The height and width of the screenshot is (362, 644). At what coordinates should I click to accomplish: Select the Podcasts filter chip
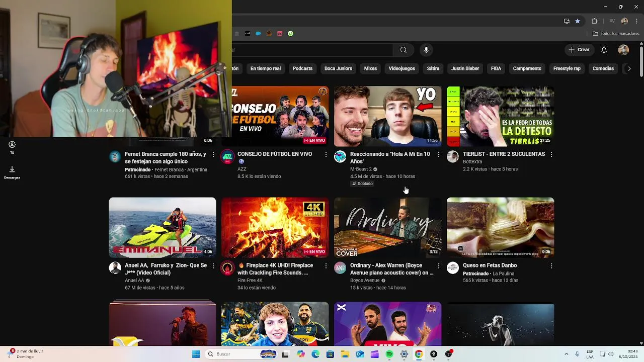click(302, 68)
